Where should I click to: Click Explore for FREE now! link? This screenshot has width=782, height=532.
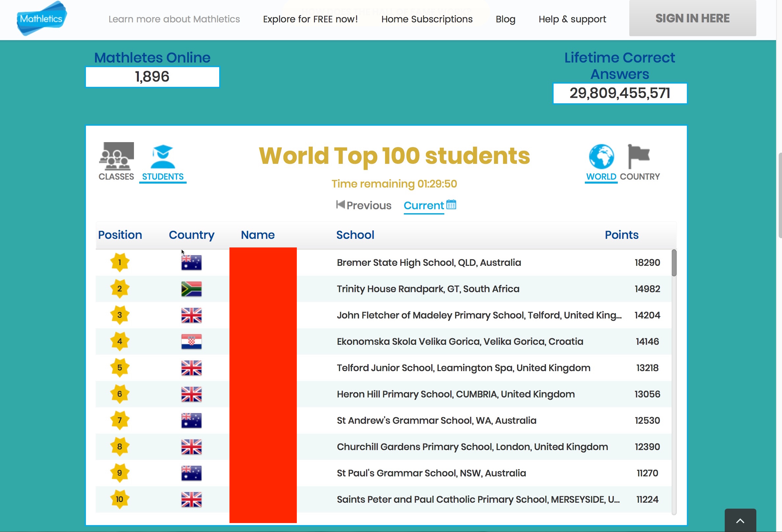click(310, 19)
